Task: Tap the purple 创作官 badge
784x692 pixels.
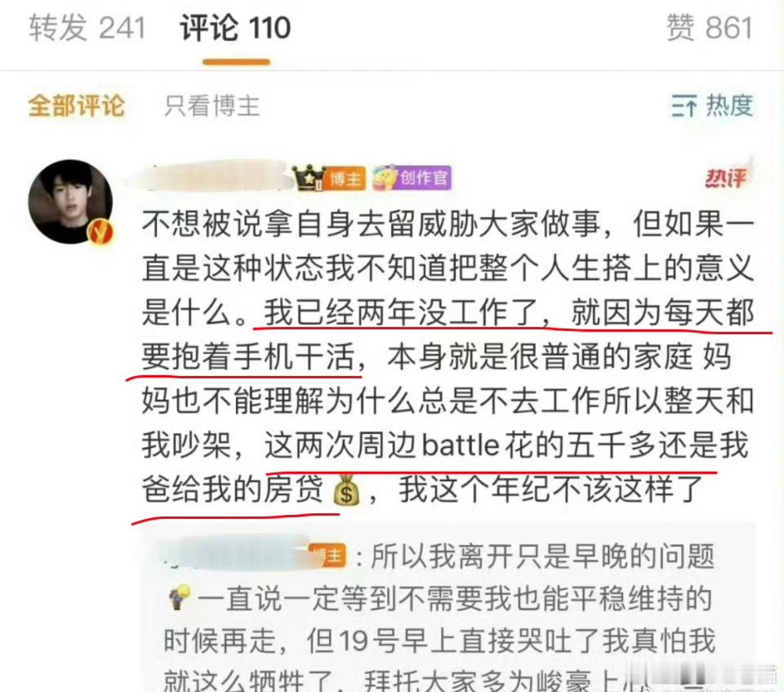Action: pos(412,178)
